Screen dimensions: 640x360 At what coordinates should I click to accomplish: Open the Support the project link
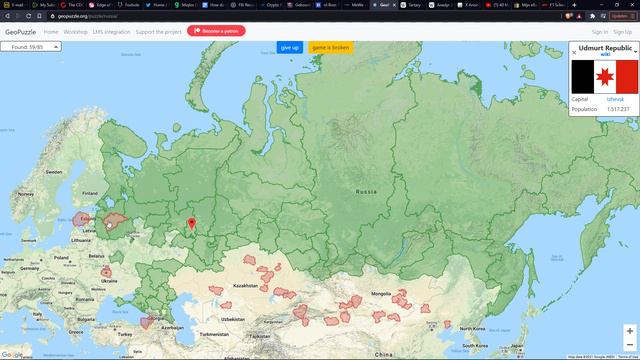point(158,32)
